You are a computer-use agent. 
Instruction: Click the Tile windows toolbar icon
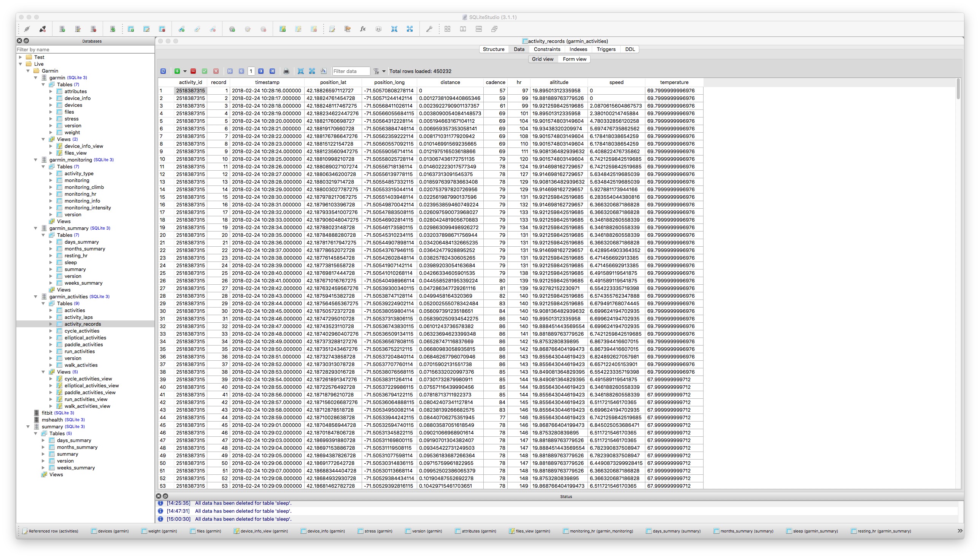[448, 29]
